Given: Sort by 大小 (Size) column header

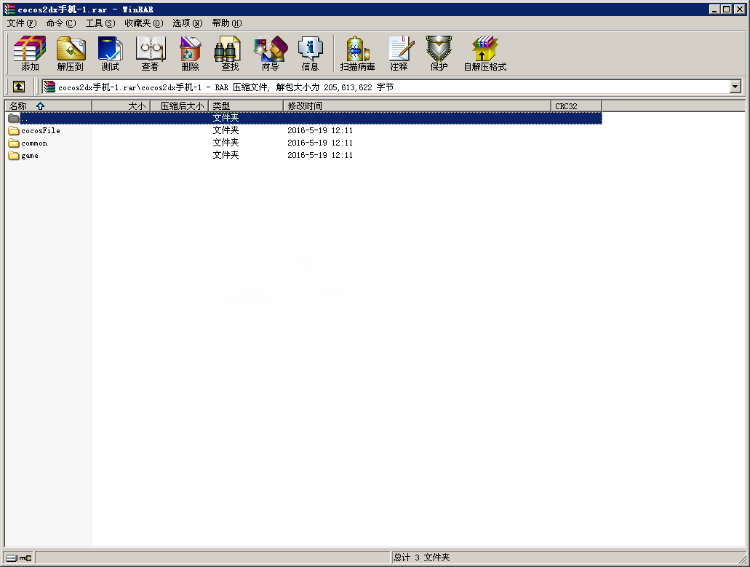Looking at the screenshot, I should [121, 106].
